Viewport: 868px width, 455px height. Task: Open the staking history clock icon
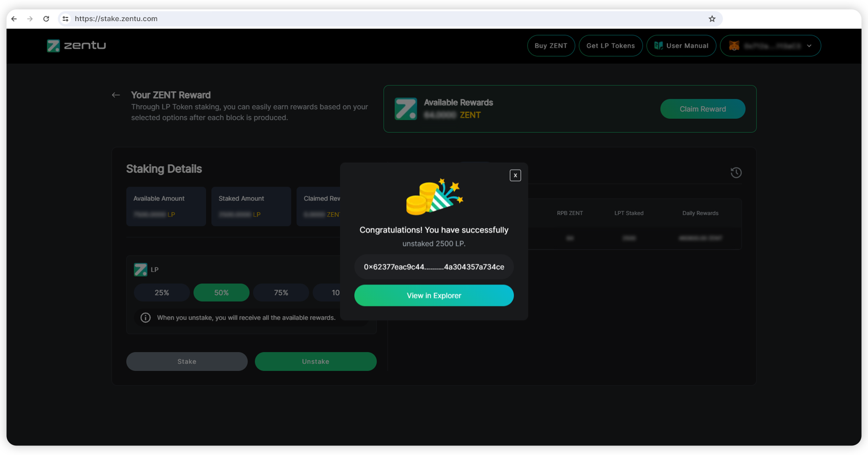tap(736, 173)
